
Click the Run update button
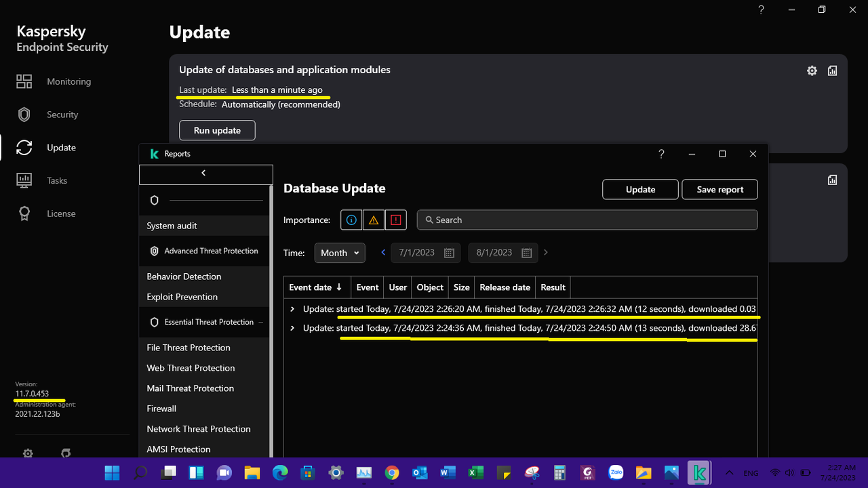(x=217, y=130)
